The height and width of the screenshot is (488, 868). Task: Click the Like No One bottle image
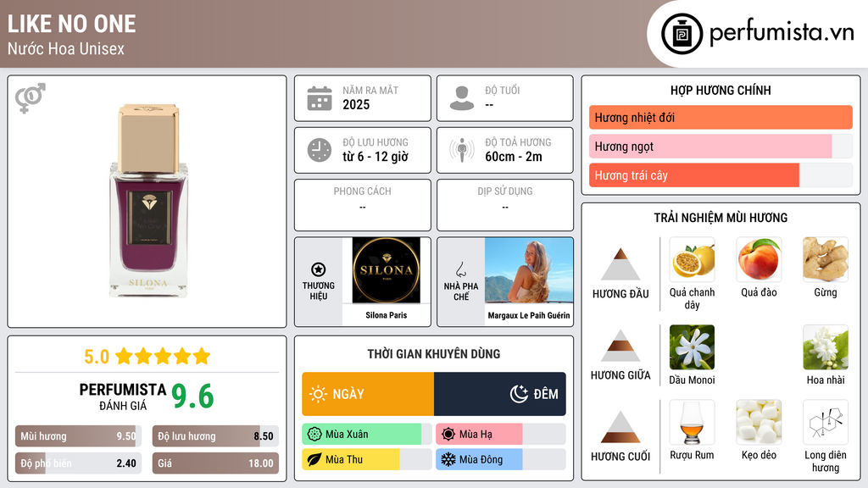pyautogui.click(x=147, y=200)
